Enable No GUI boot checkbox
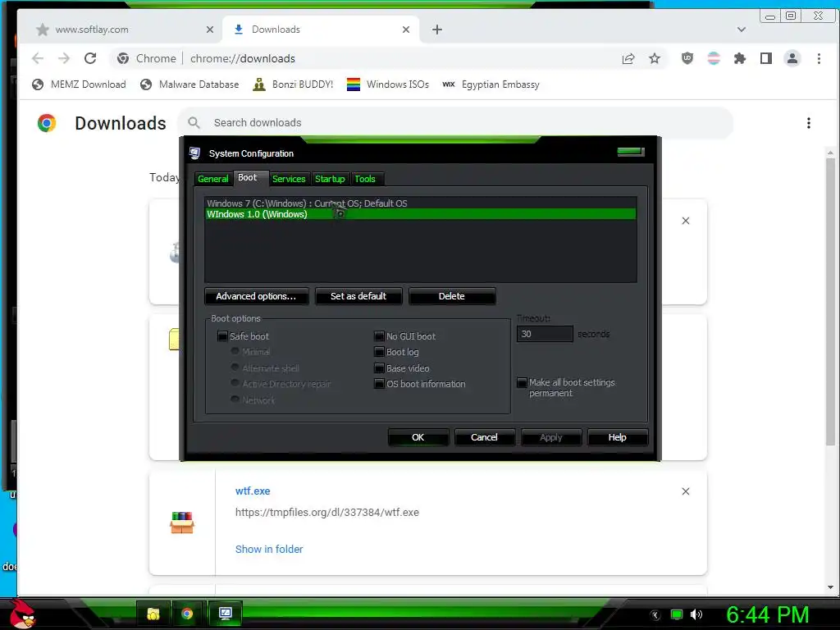 pos(379,336)
